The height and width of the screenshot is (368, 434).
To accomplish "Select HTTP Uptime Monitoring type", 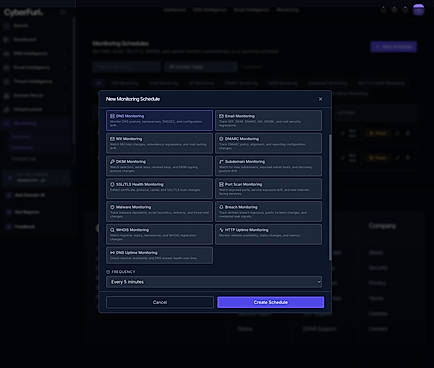I will tap(268, 234).
